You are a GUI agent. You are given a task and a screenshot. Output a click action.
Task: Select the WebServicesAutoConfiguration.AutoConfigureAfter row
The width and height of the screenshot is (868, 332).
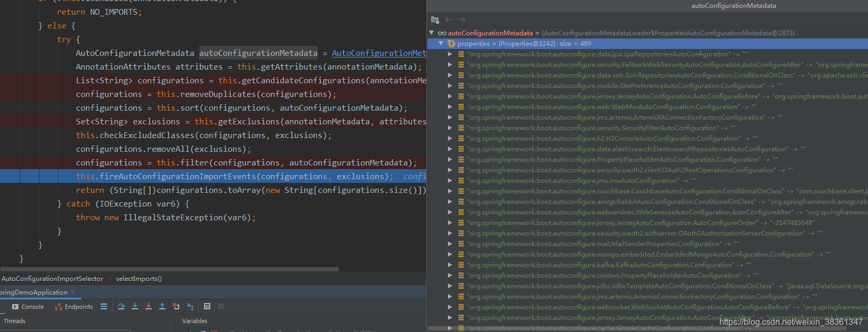[x=648, y=212]
